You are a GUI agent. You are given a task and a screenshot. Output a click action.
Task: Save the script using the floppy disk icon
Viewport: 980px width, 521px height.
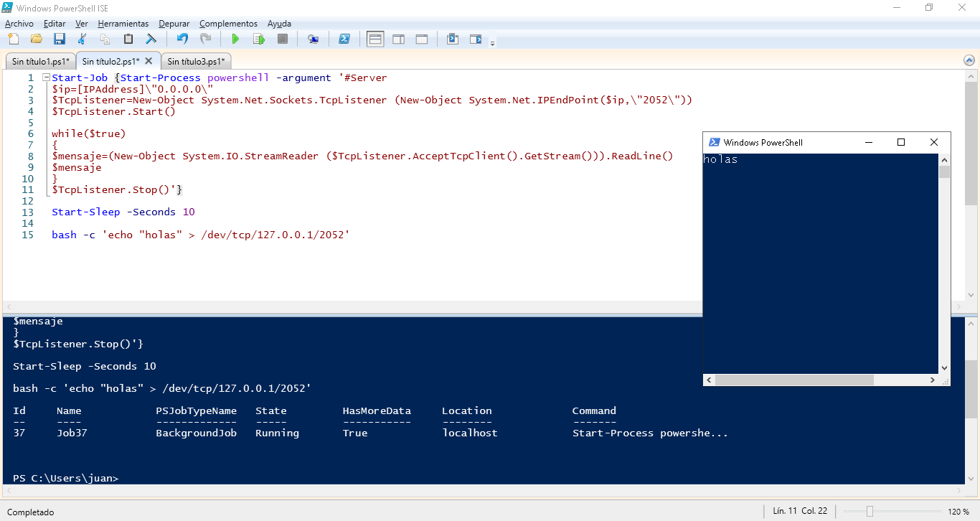59,39
